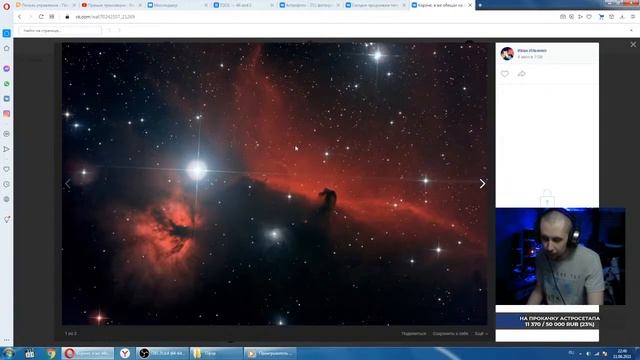The image size is (640, 360).
Task: Open a new tab with plus button
Action: tap(480, 5)
